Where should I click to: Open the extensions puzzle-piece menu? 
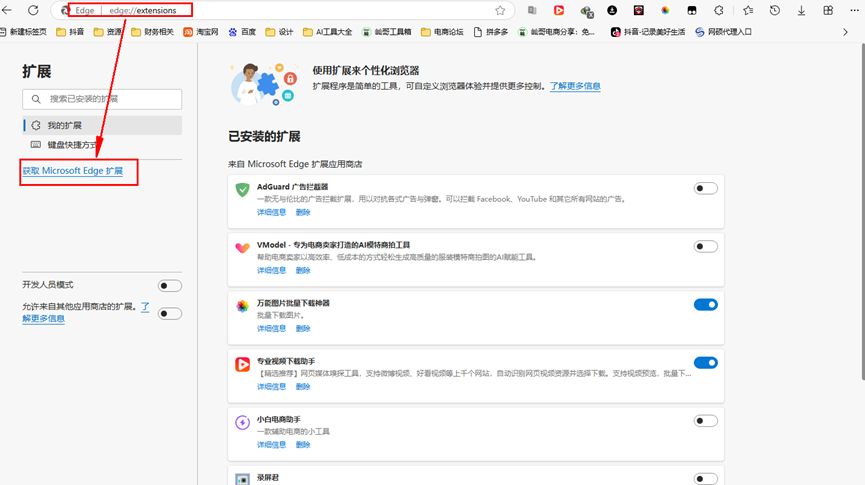pyautogui.click(x=718, y=10)
